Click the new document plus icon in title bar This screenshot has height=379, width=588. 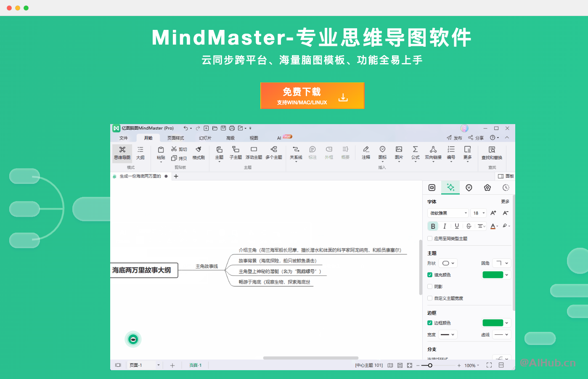206,128
